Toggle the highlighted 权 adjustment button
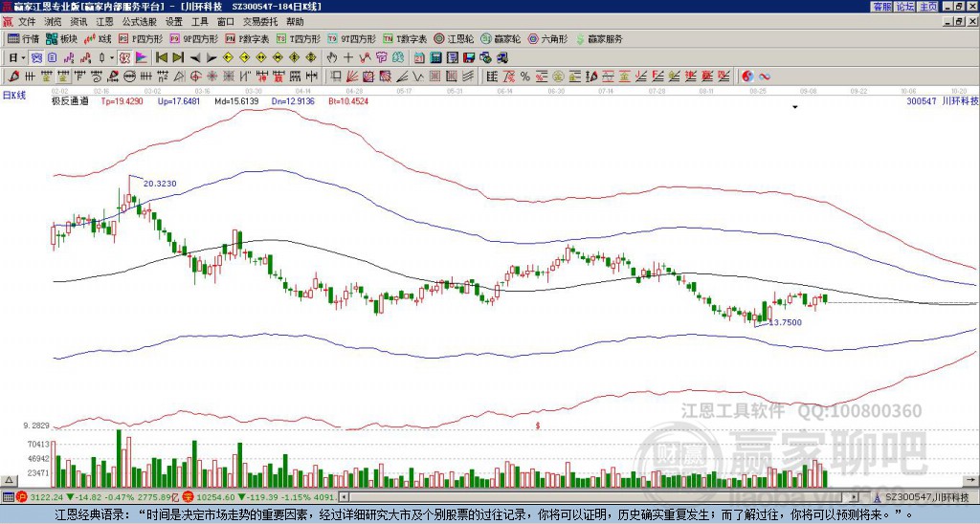Image resolution: width=980 pixels, height=524 pixels. click(124, 58)
